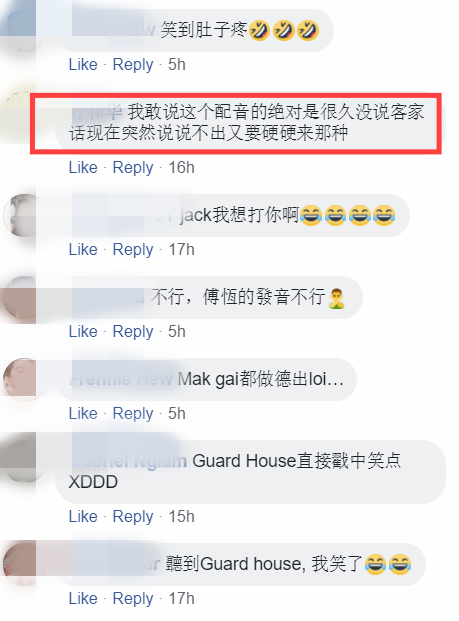
Task: Reply to the 發音不行 comment
Action: coord(133,331)
